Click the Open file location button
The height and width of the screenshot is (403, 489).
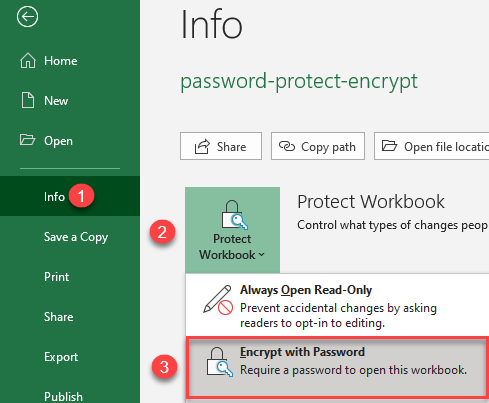(x=432, y=146)
